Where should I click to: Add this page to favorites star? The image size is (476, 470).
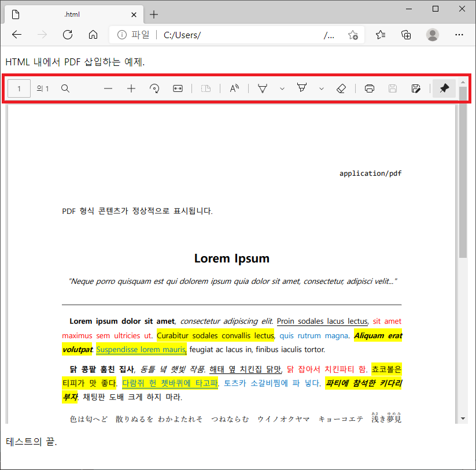(353, 35)
